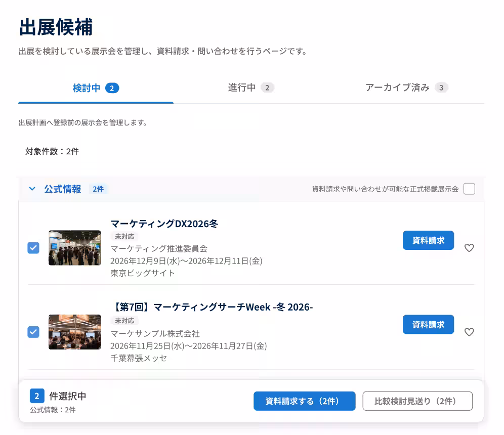Favorite マーケティングサーチWeek with heart icon
The height and width of the screenshot is (435, 504).
[469, 332]
